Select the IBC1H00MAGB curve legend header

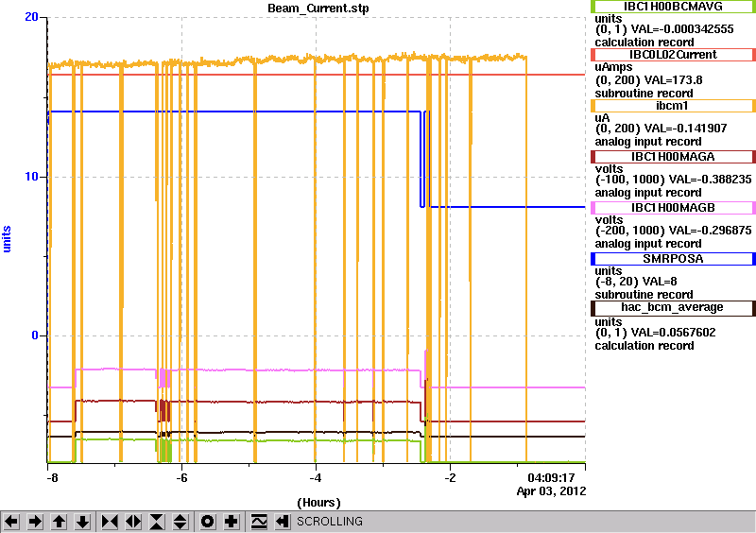pyautogui.click(x=673, y=208)
